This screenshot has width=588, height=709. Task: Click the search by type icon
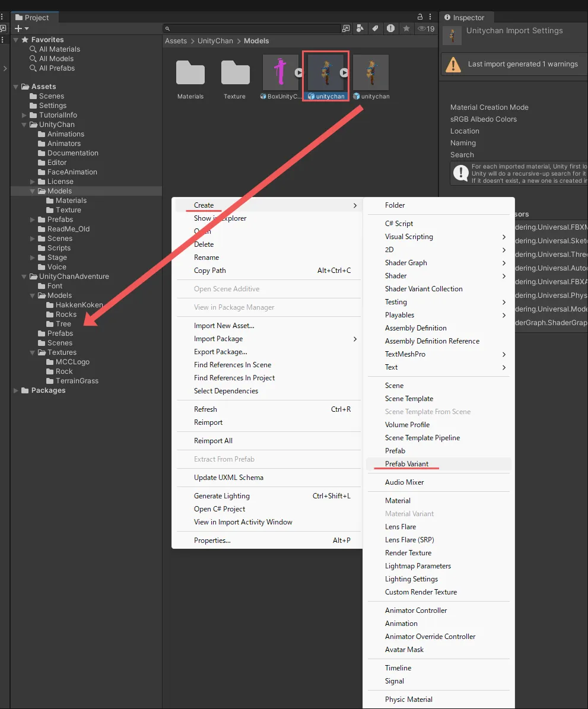360,28
